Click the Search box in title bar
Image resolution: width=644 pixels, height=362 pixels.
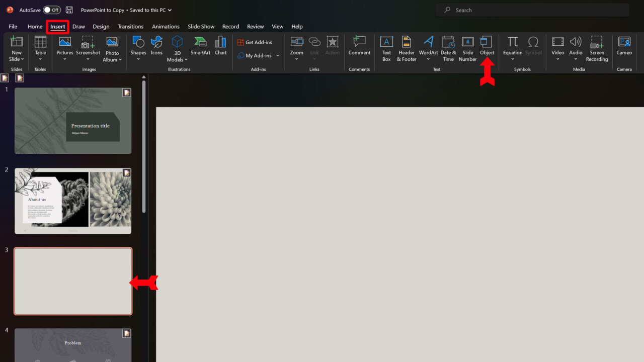coord(532,10)
